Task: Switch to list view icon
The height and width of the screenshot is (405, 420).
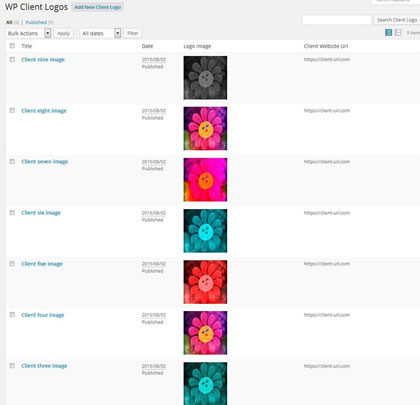Action: pos(388,32)
